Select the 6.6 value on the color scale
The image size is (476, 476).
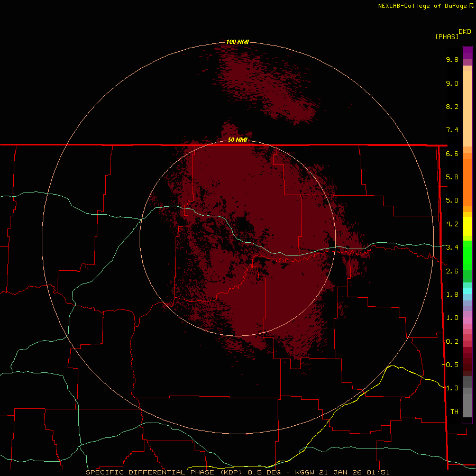point(452,153)
